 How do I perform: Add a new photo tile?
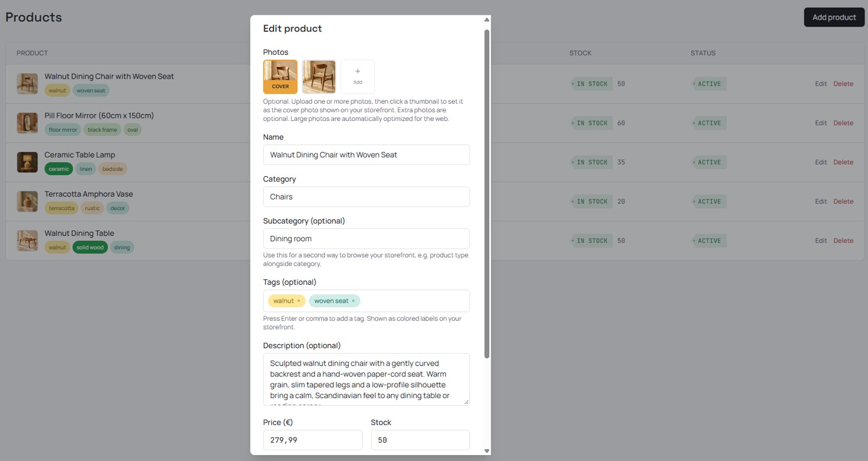(358, 76)
